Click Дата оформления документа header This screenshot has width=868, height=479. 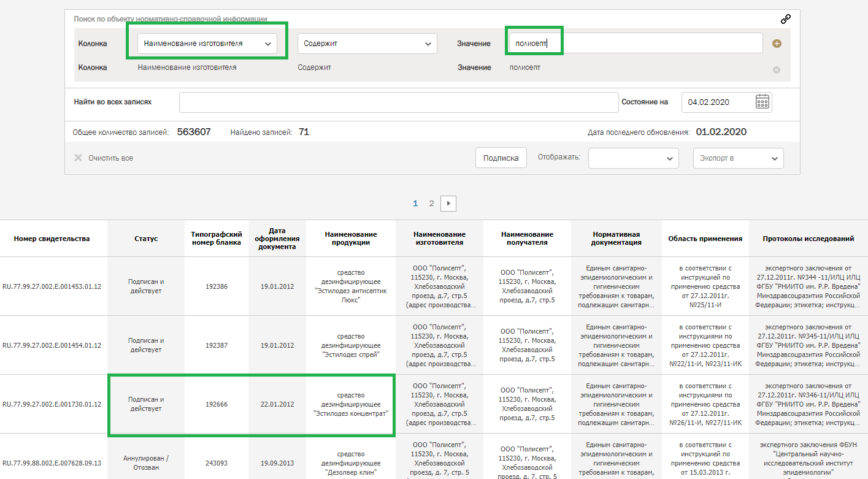point(277,239)
